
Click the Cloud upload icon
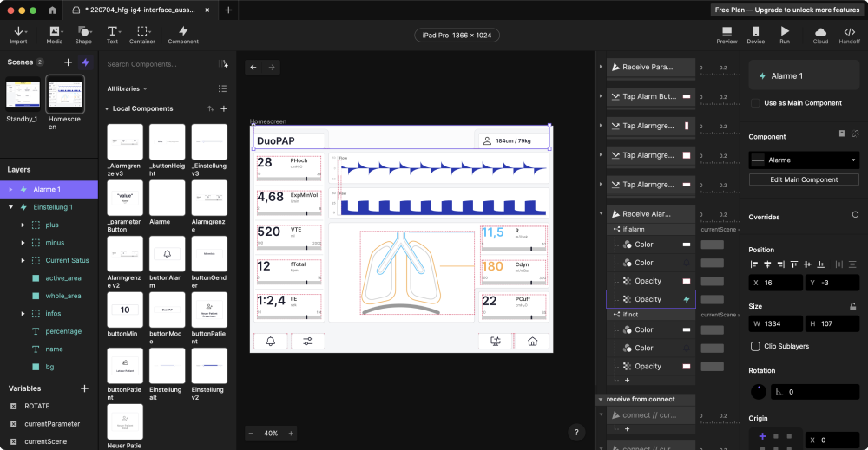820,34
